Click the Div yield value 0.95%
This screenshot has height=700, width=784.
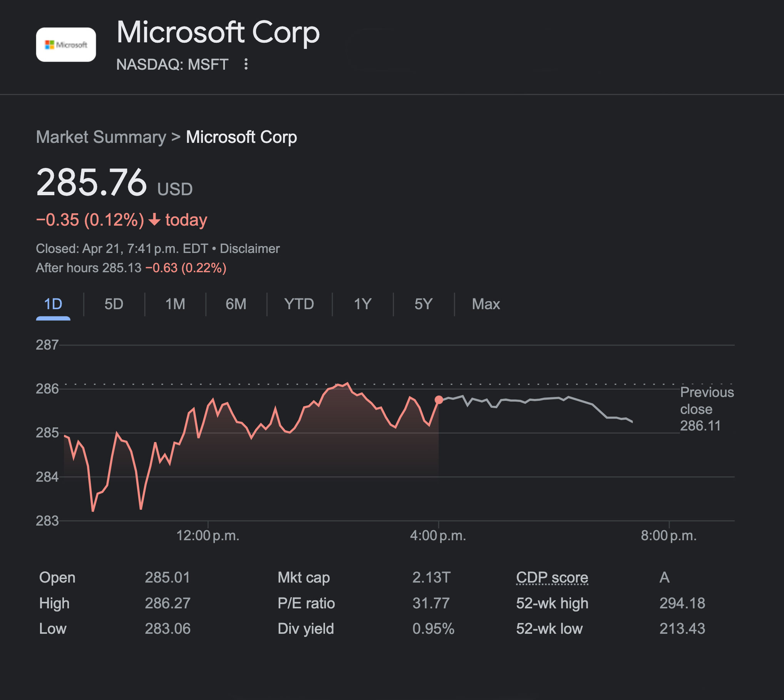[433, 629]
